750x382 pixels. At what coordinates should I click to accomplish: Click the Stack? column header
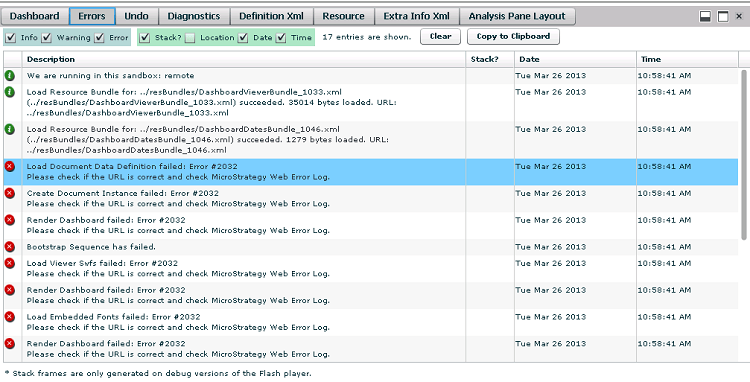(490, 59)
